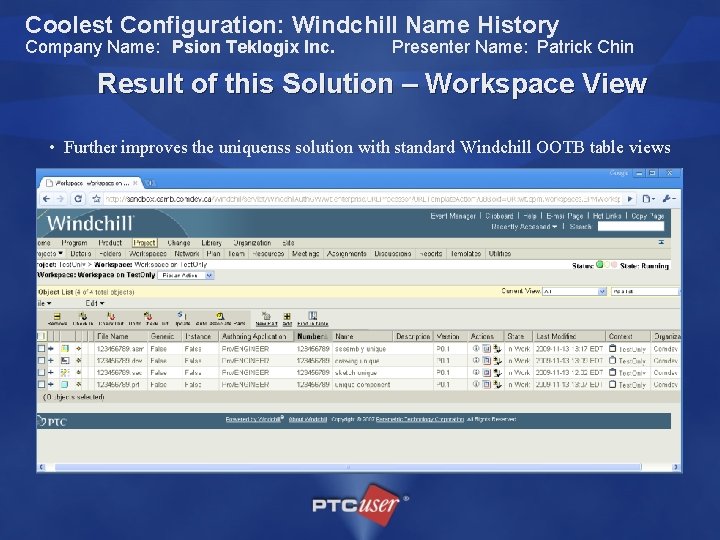The width and height of the screenshot is (720, 540).
Task: Click the About Windchill footer link
Action: [308, 419]
